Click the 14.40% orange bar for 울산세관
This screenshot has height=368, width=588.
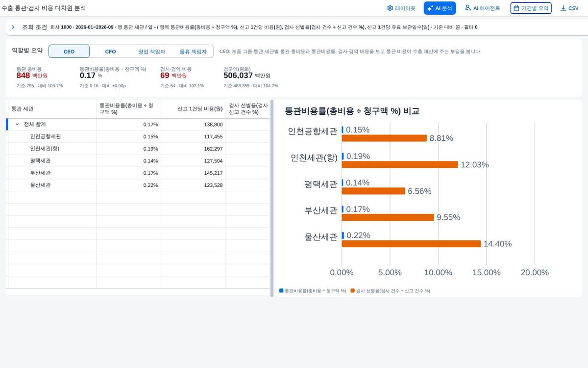tap(411, 244)
